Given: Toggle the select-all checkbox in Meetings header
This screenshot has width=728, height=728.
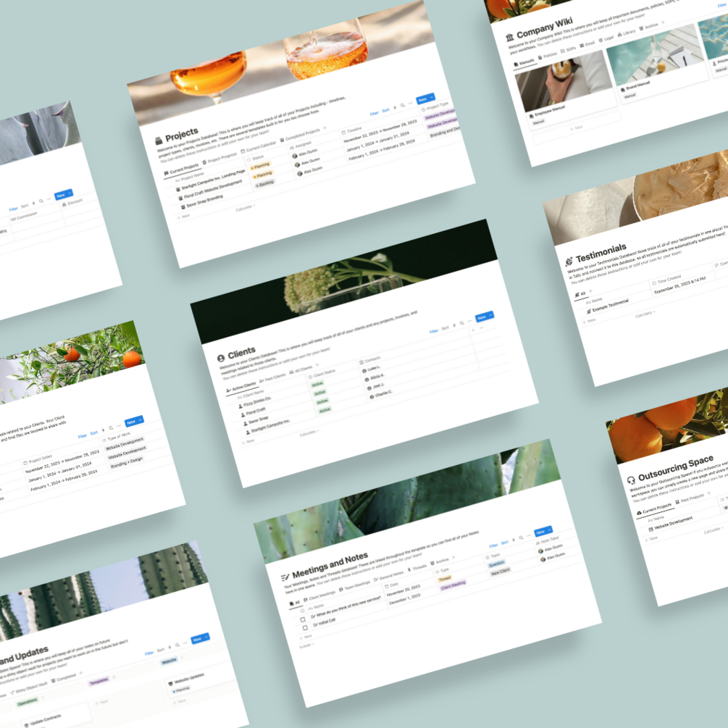Looking at the screenshot, I should click(x=302, y=611).
